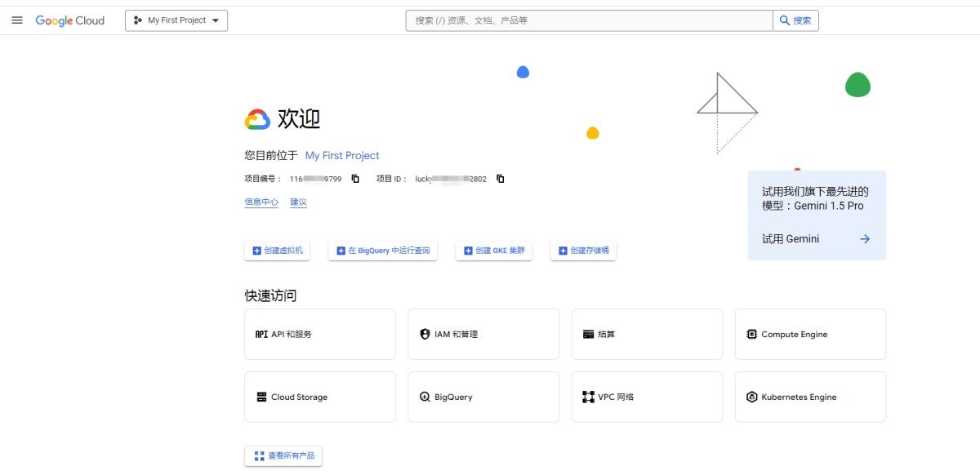
Task: Copy the project ID (项目 ID)
Action: 501,179
